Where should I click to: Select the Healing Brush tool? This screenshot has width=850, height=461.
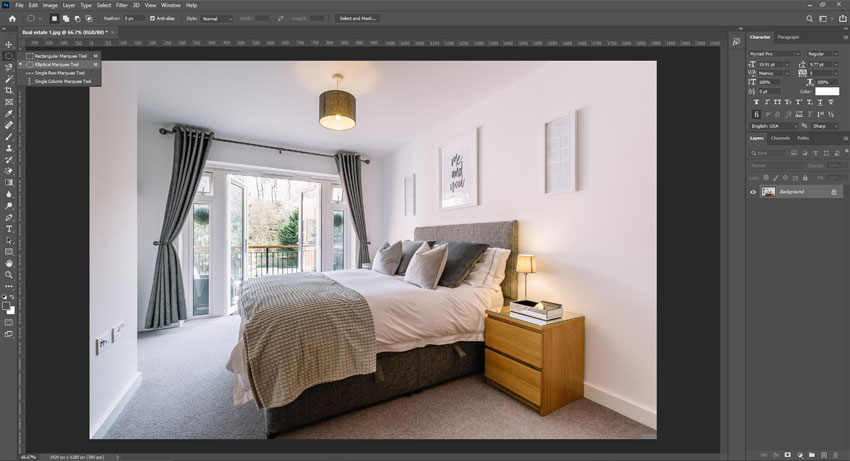[x=9, y=125]
